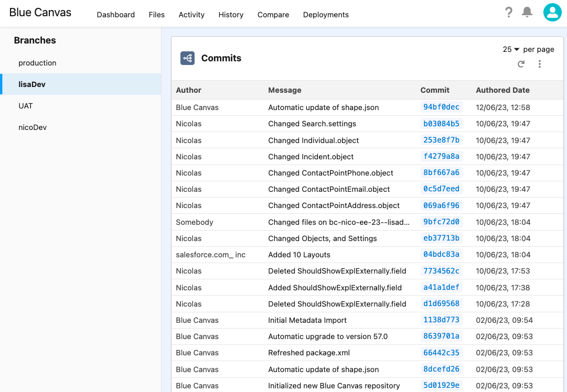Switch to the Deployments tab
Image resolution: width=567 pixels, height=392 pixels.
(325, 15)
